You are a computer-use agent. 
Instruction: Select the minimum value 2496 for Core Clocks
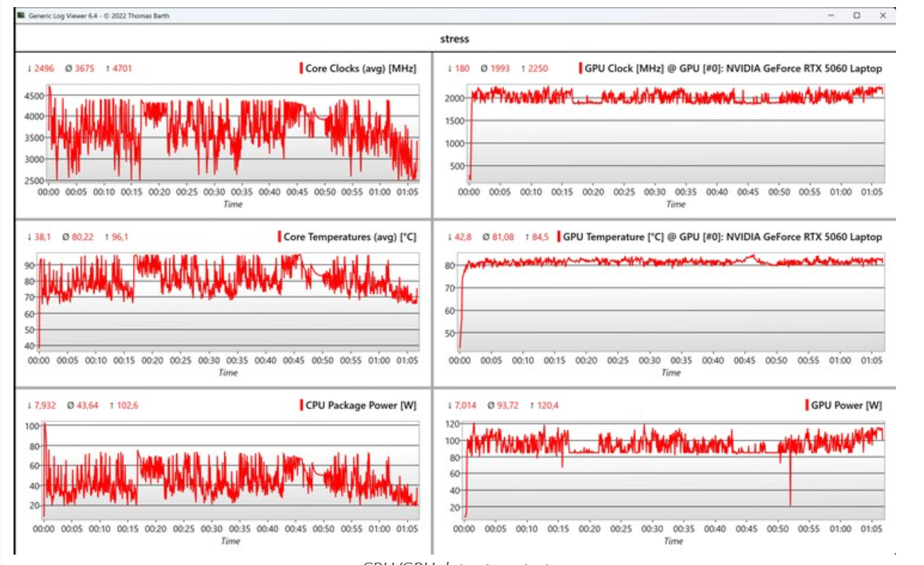44,69
